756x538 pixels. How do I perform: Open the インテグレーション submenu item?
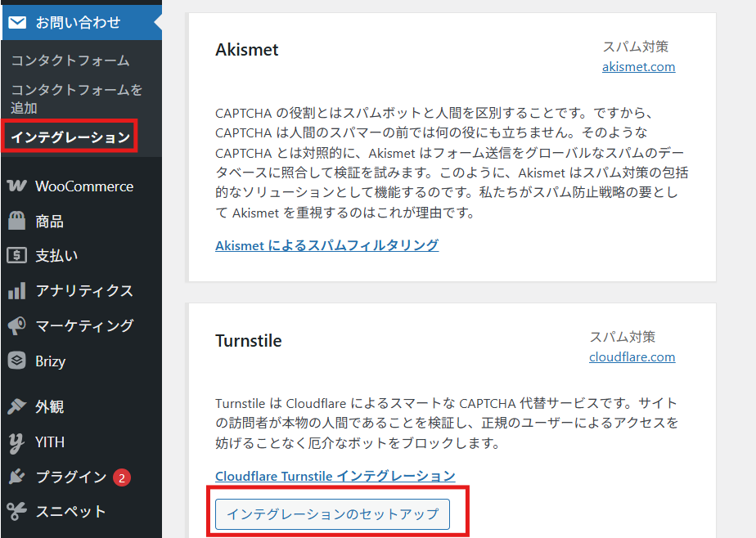[x=70, y=137]
